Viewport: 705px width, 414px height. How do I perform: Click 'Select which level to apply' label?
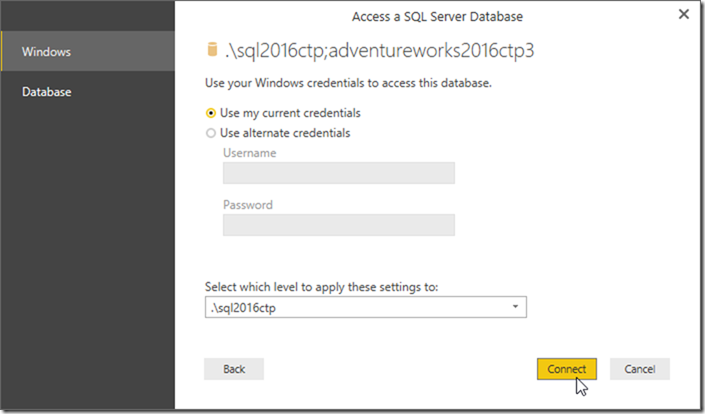[321, 287]
